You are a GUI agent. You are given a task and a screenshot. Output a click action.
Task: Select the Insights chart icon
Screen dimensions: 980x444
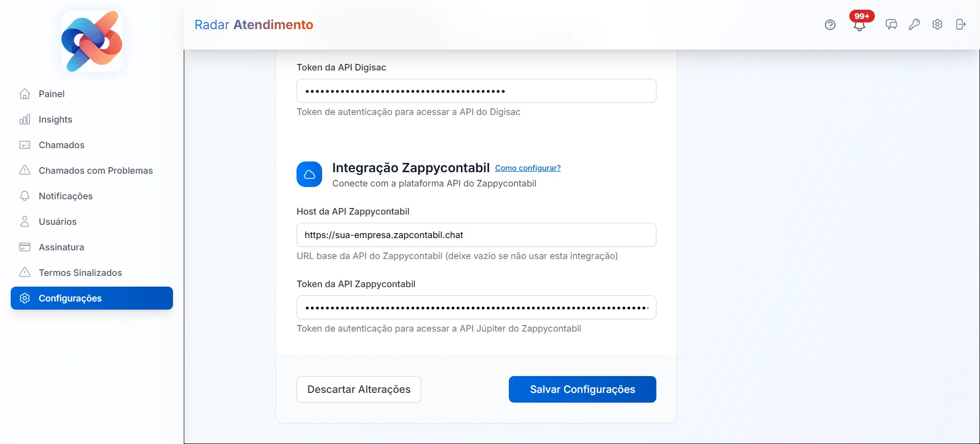coord(25,120)
